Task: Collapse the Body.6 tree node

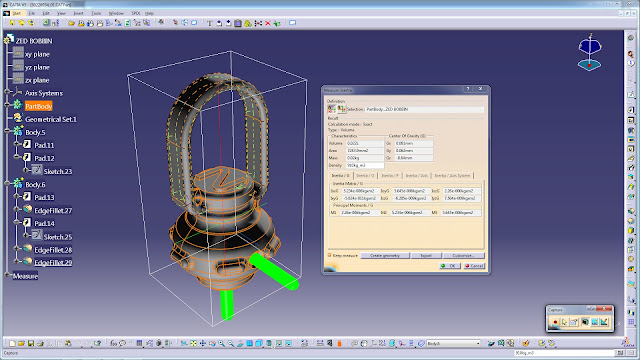Action: point(7,184)
